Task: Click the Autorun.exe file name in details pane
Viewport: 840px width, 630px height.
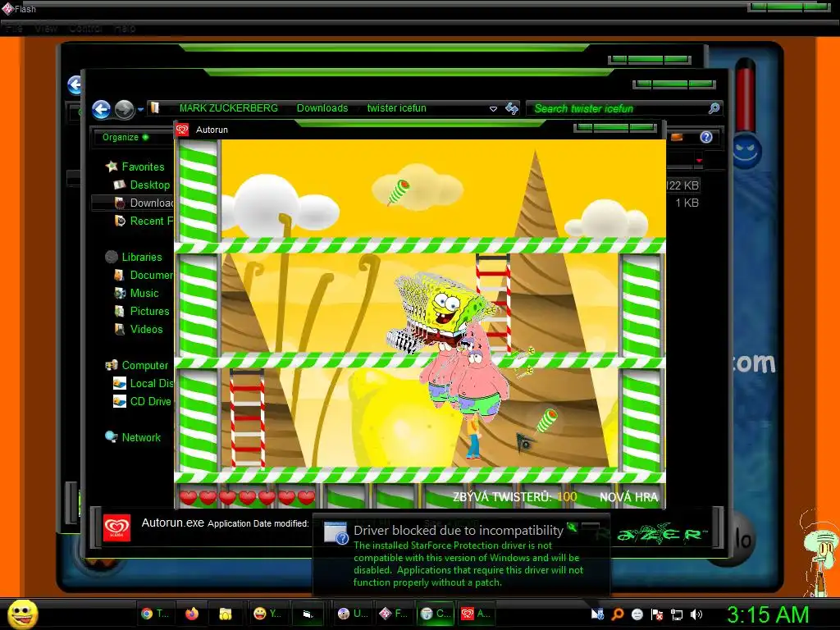Action: coord(172,523)
